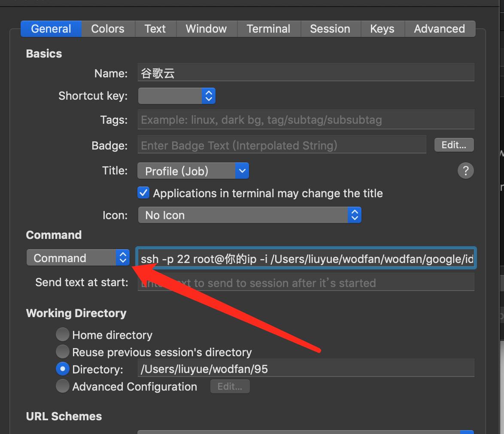The width and height of the screenshot is (504, 434).
Task: Switch to the Colors tab
Action: pyautogui.click(x=108, y=29)
